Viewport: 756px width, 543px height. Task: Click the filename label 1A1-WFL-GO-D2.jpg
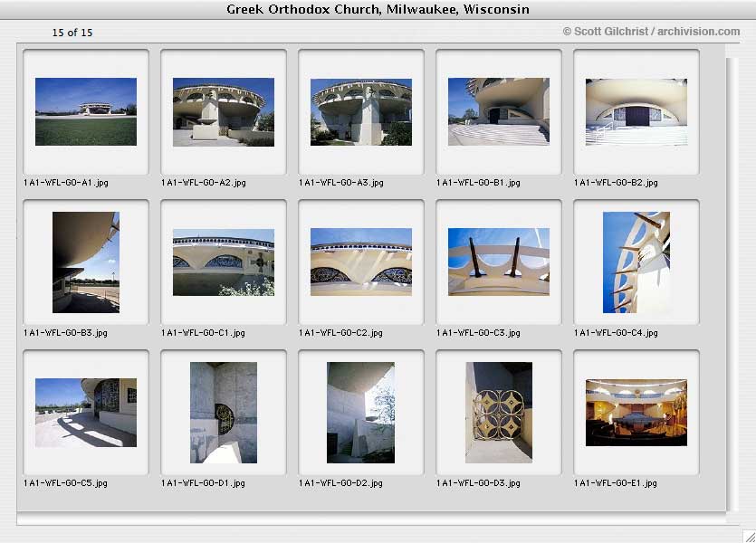point(340,483)
